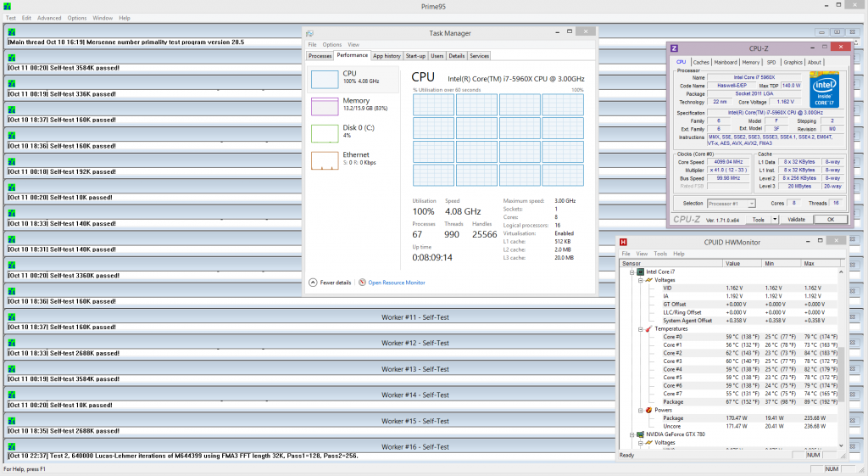The height and width of the screenshot is (476, 868).
Task: Click the HWMonitor scrollbar up arrow
Action: pyautogui.click(x=841, y=272)
